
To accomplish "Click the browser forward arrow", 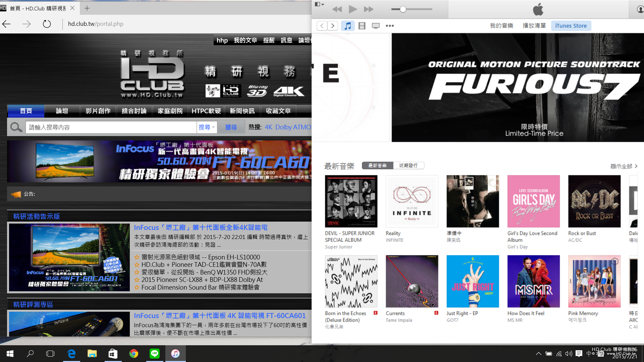I will pyautogui.click(x=26, y=24).
